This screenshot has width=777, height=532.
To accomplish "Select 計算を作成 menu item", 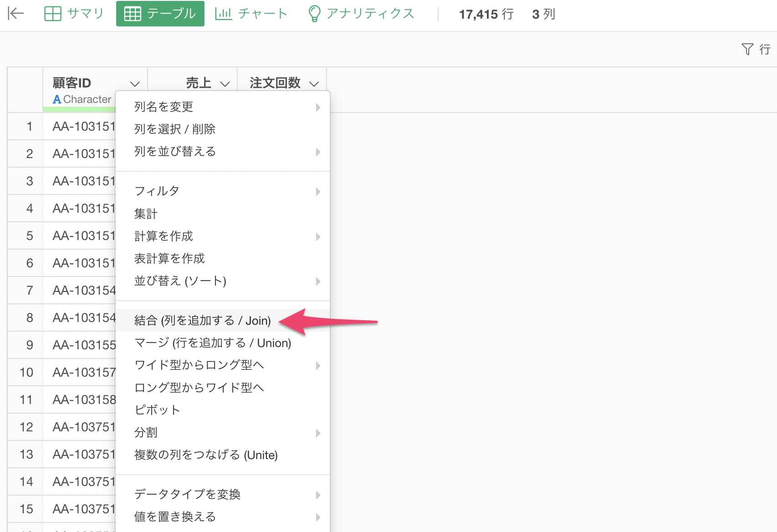I will coord(223,236).
